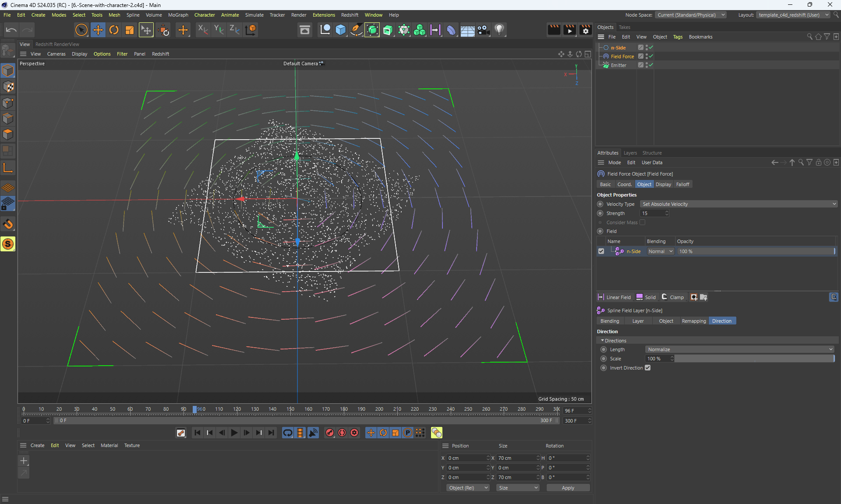Toggle the Consider Mass checkbox

point(642,222)
